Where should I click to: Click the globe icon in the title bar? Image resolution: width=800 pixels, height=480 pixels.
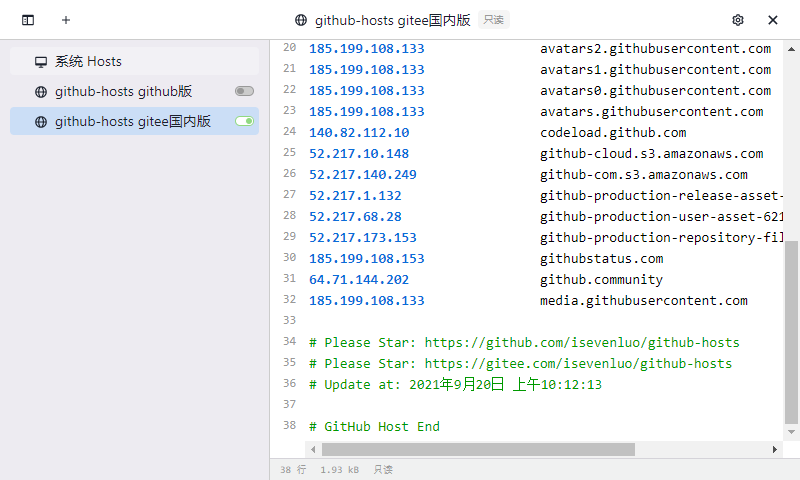click(x=301, y=20)
